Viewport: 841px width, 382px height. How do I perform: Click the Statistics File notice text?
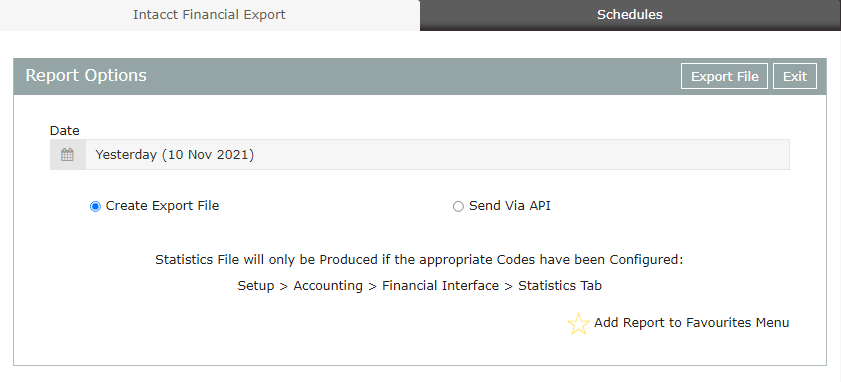coord(419,260)
